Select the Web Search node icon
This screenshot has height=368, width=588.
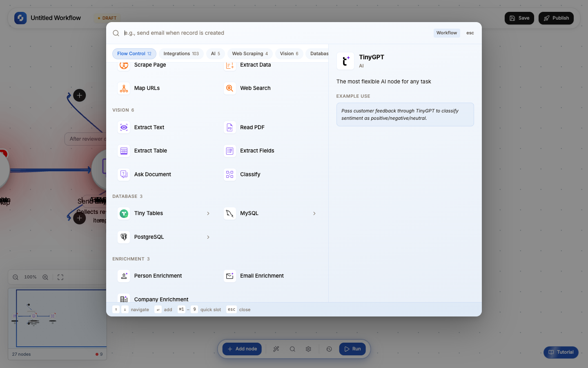coord(230,88)
